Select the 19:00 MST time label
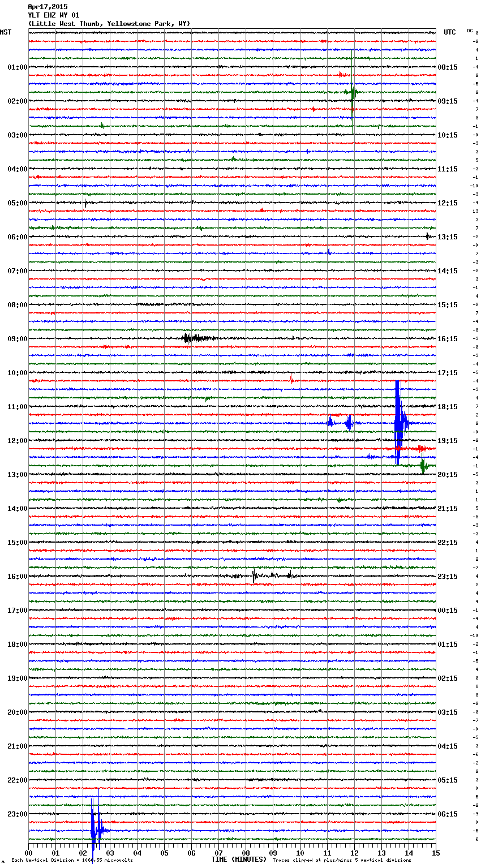 click(18, 678)
